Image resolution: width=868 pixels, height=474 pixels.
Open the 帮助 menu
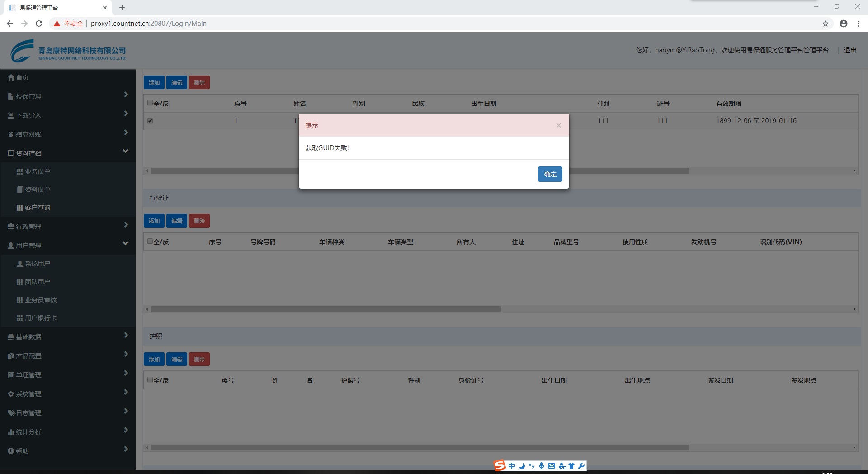(68, 451)
